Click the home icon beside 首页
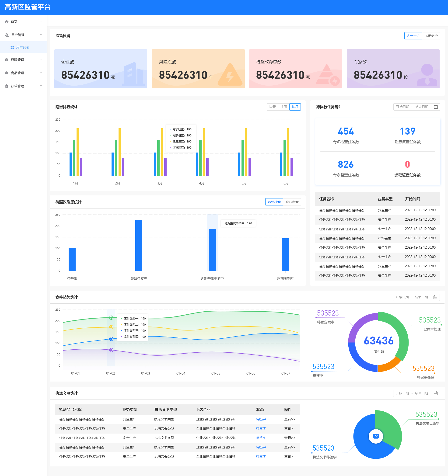The height and width of the screenshot is (476, 448). [7, 22]
